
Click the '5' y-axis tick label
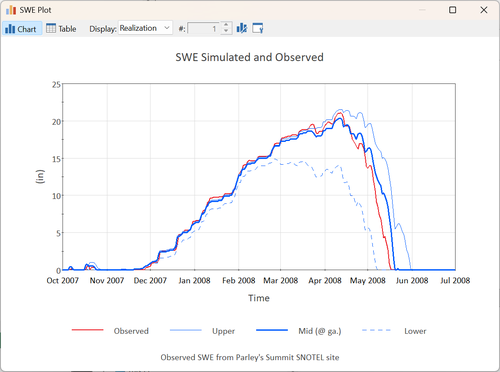tap(59, 233)
